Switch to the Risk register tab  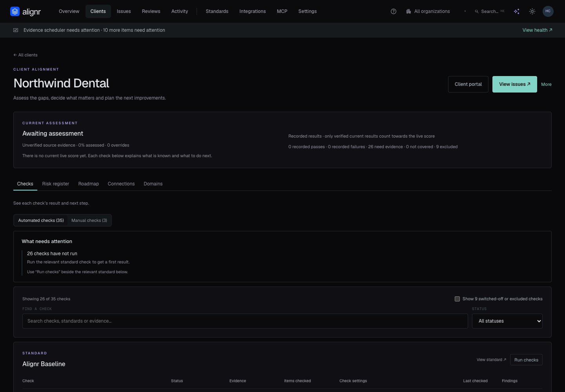point(56,184)
